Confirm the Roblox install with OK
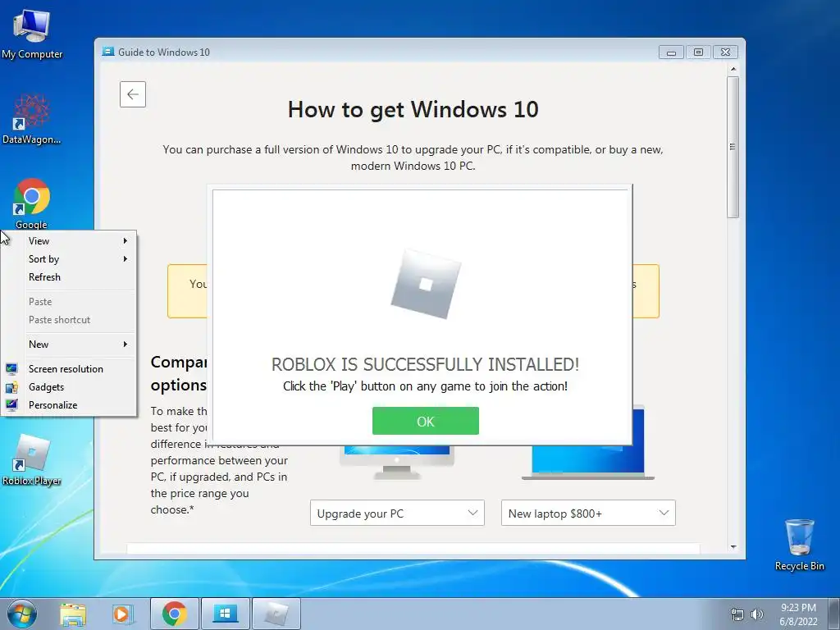The width and height of the screenshot is (840, 630). [426, 421]
